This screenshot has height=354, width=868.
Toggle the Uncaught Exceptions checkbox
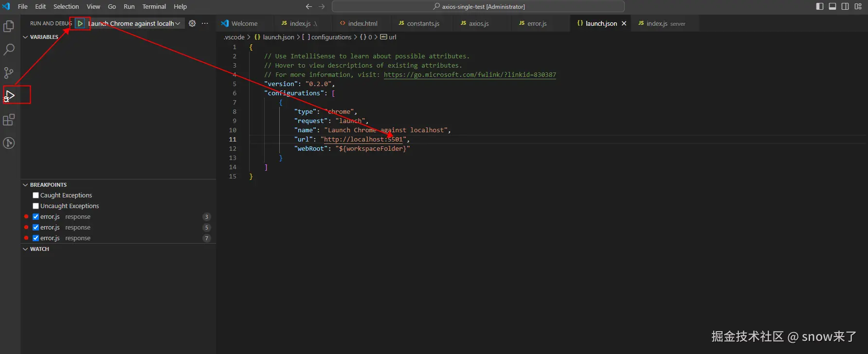pyautogui.click(x=36, y=206)
